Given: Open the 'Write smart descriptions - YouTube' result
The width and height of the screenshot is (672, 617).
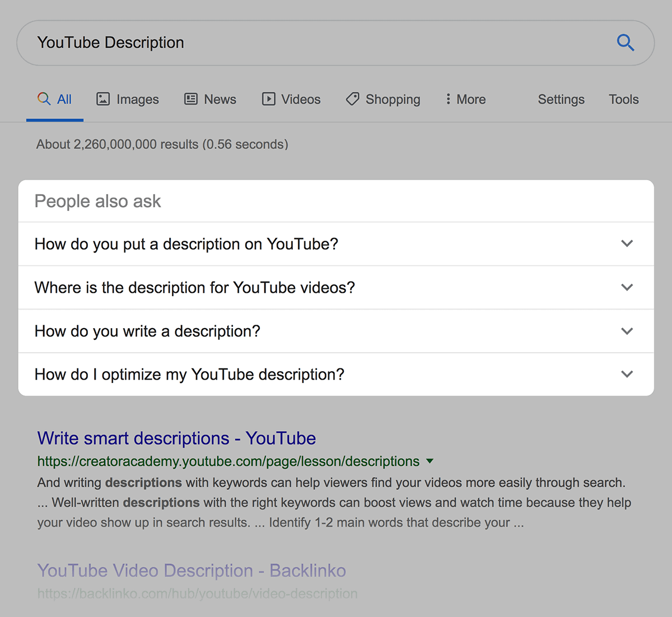Looking at the screenshot, I should pyautogui.click(x=176, y=438).
